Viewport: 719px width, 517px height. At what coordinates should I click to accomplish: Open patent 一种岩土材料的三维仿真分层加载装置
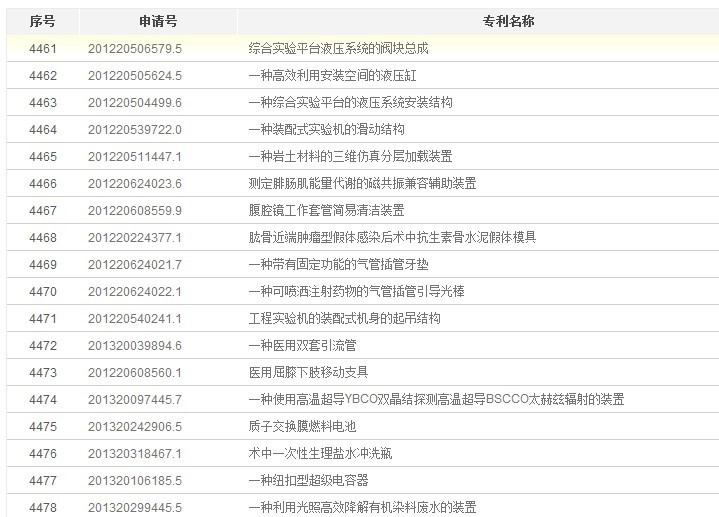(350, 156)
